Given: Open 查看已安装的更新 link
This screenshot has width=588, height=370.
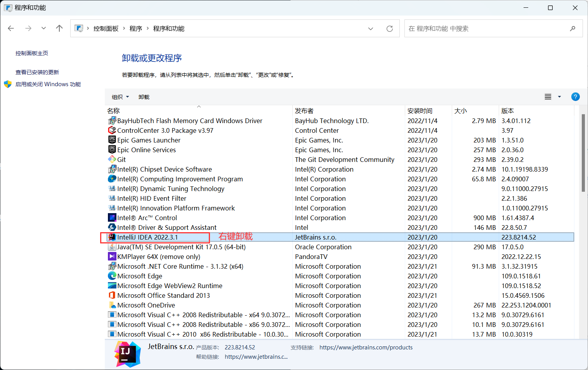Looking at the screenshot, I should pos(37,72).
